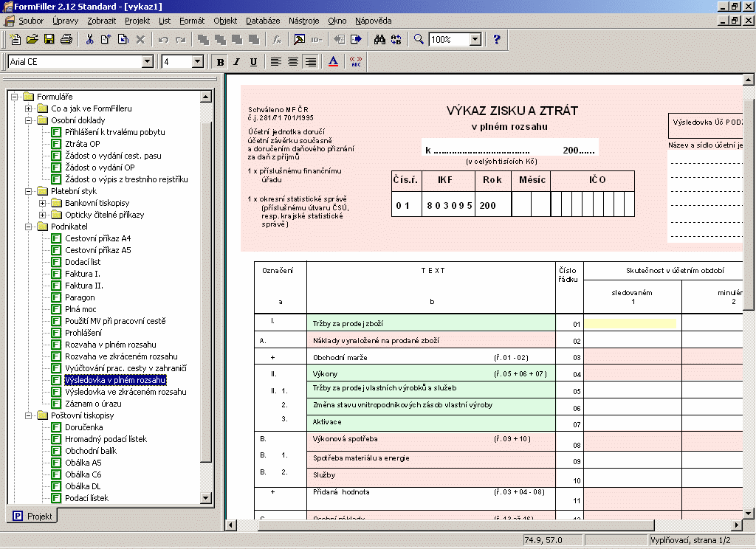Open the Arial CE font dropdown
The width and height of the screenshot is (756, 549).
click(147, 62)
